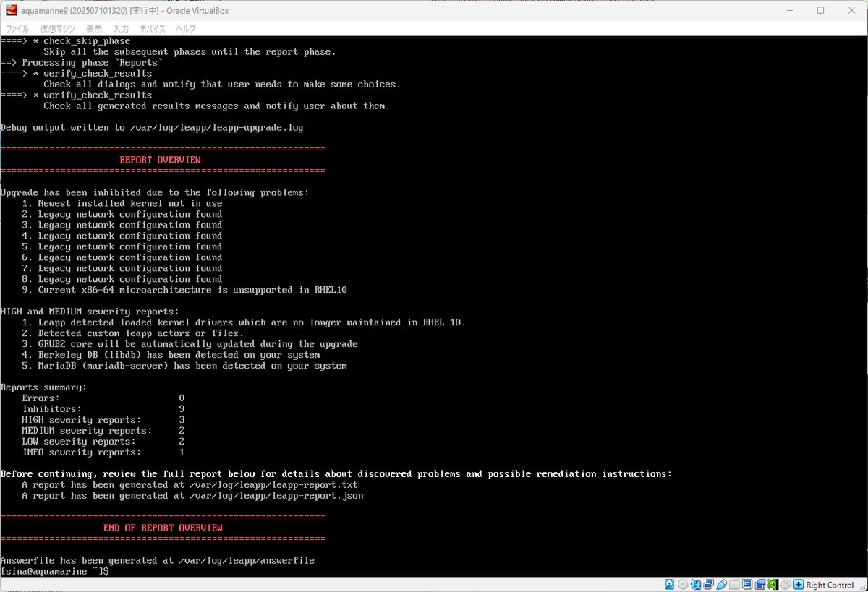Viewport: 868px width, 592px height.
Task: Click 'INFO severity reports: 1' line
Action: [103, 452]
